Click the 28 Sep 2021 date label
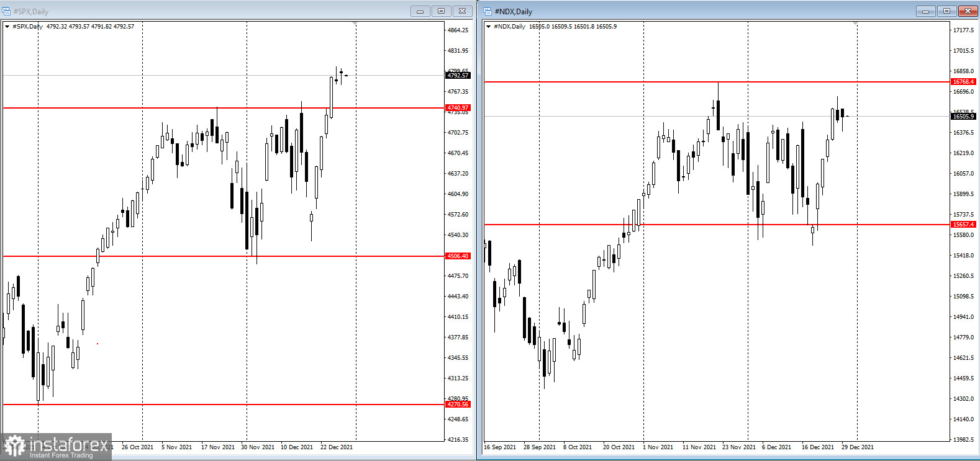 pyautogui.click(x=540, y=447)
